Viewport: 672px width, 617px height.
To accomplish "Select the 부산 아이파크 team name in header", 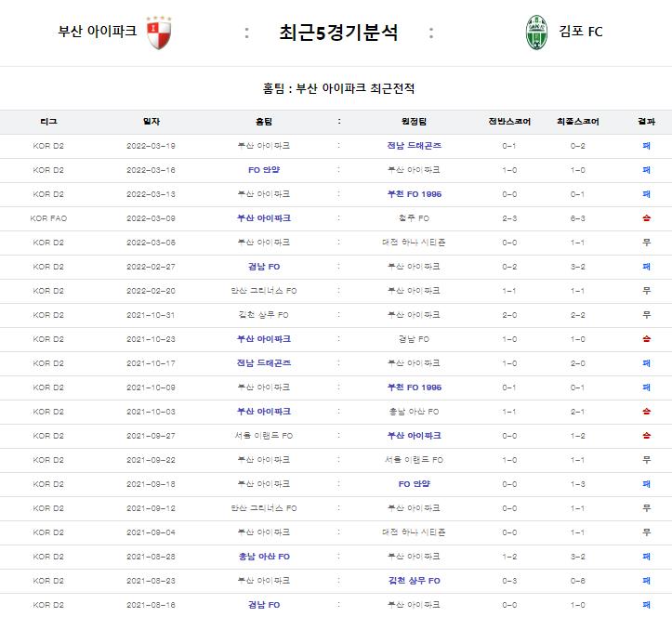I will point(98,32).
